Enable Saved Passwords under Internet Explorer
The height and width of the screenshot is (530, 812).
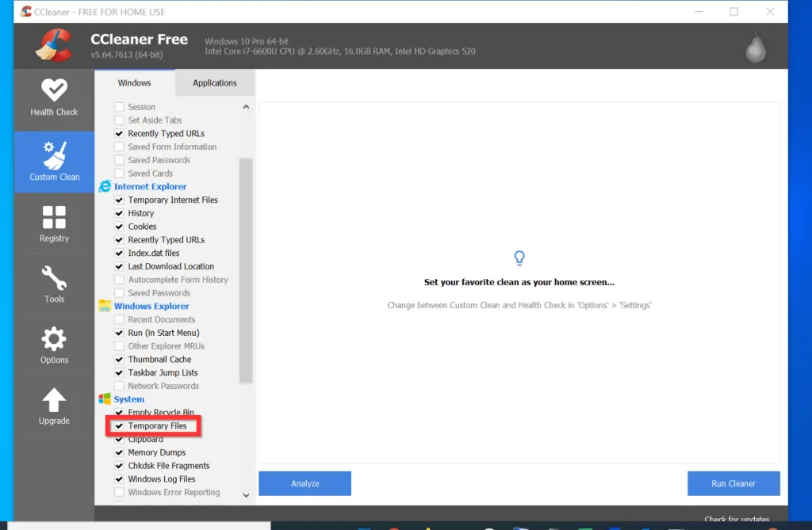click(119, 292)
